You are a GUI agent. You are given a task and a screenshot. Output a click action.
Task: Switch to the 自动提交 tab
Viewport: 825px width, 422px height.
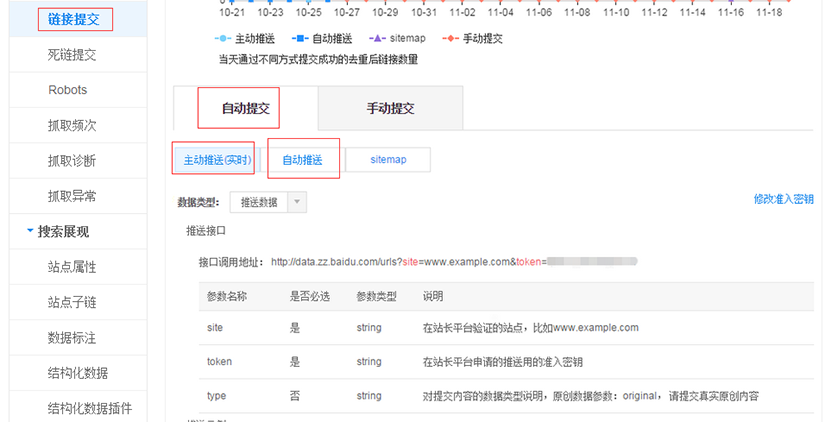click(245, 108)
